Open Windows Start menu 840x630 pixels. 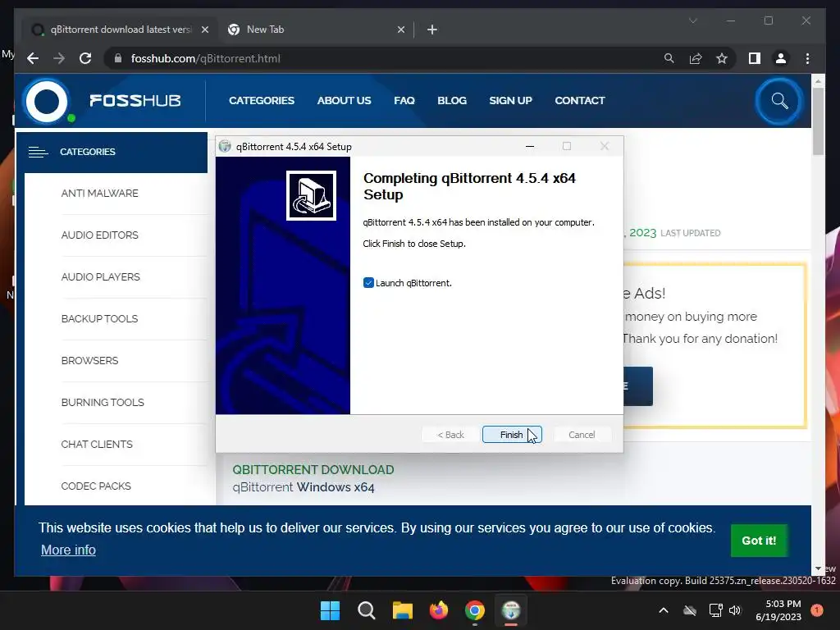point(330,610)
